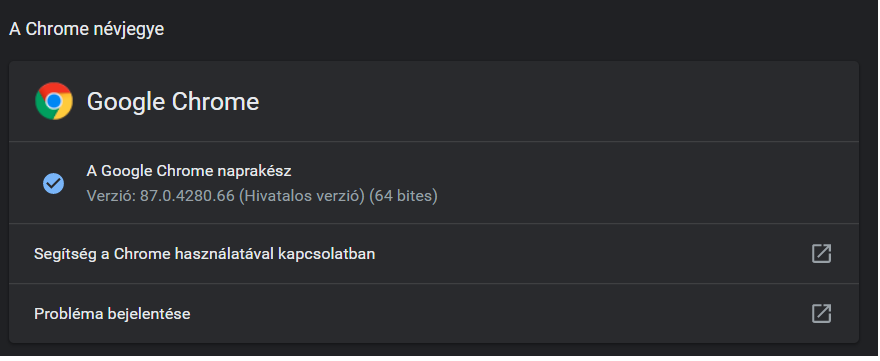Click the Verzió: 87.0.4280.66 version line
Screen dimensions: 880x361
(262, 197)
